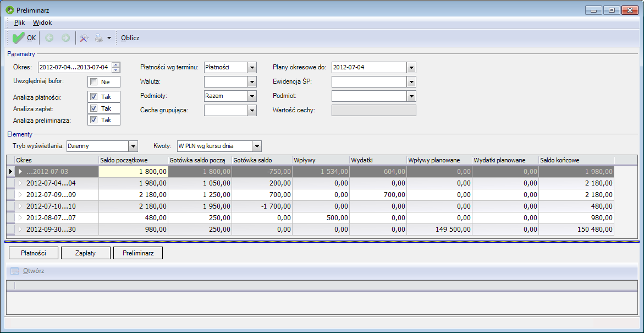The image size is (644, 333).
Task: Select the 1 534,00 Wpływy cell
Action: [x=321, y=171]
